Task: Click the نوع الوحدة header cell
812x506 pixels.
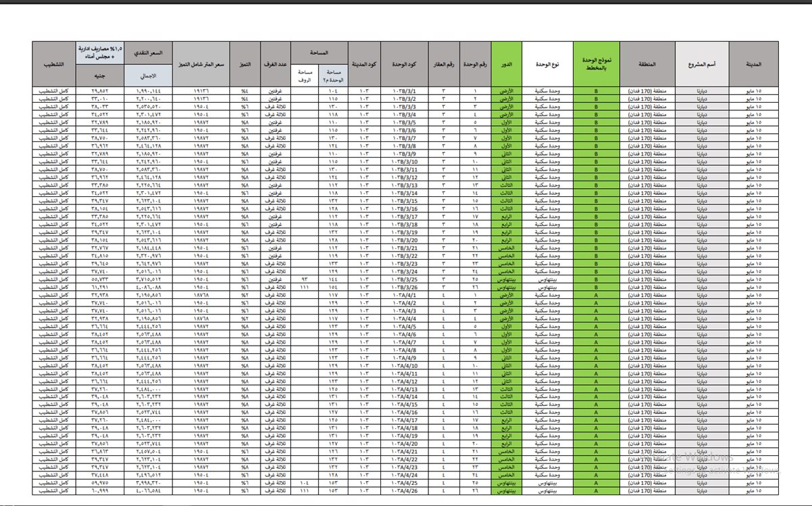Action: click(x=547, y=64)
